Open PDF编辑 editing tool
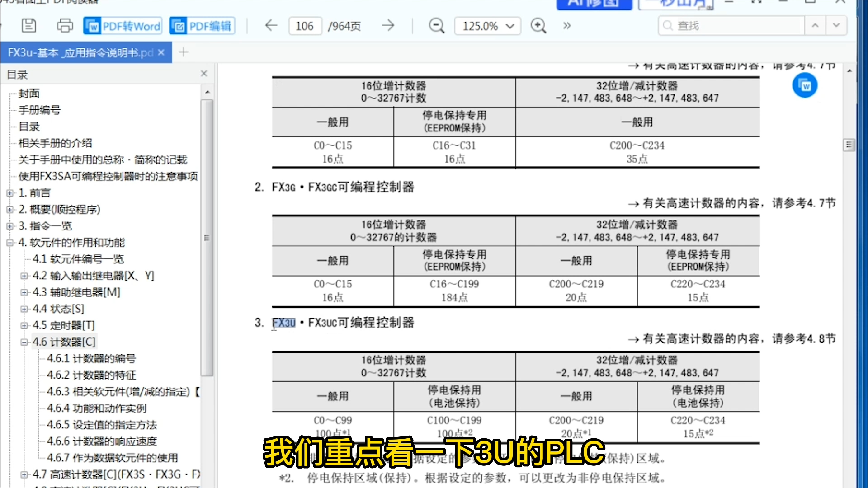Viewport: 868px width, 488px height. click(x=203, y=26)
